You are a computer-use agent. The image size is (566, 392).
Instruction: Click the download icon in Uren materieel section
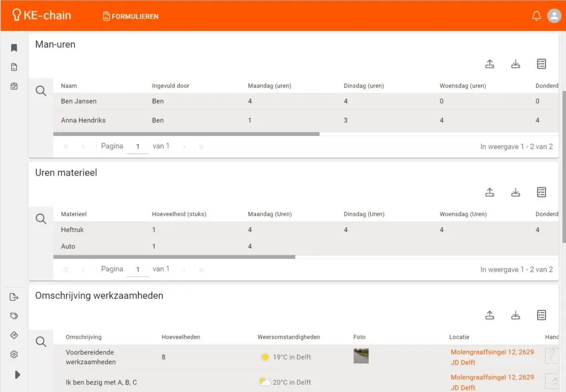516,192
